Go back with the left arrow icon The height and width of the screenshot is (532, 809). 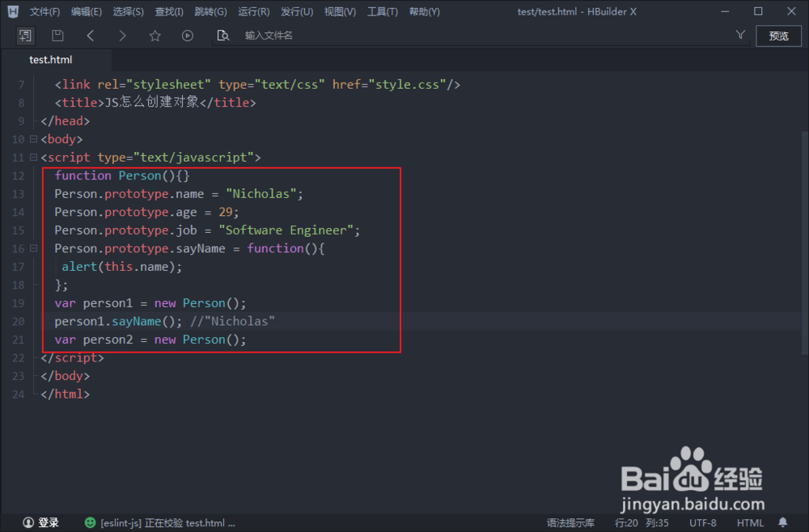pyautogui.click(x=91, y=36)
